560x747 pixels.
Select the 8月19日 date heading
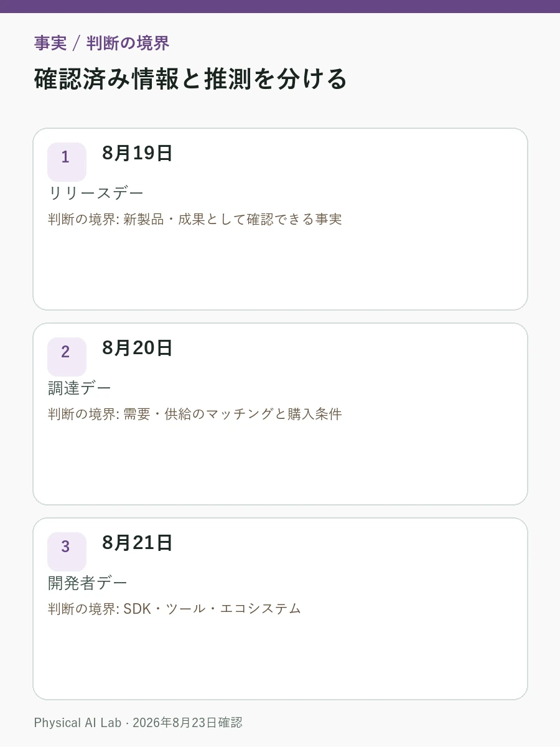[137, 153]
